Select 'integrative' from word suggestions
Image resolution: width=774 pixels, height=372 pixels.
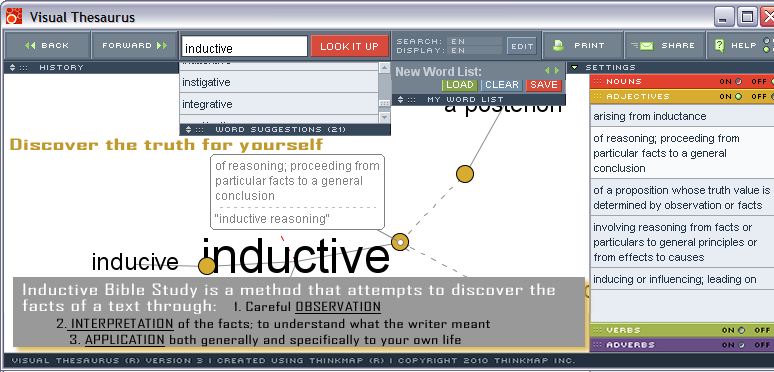click(x=279, y=104)
